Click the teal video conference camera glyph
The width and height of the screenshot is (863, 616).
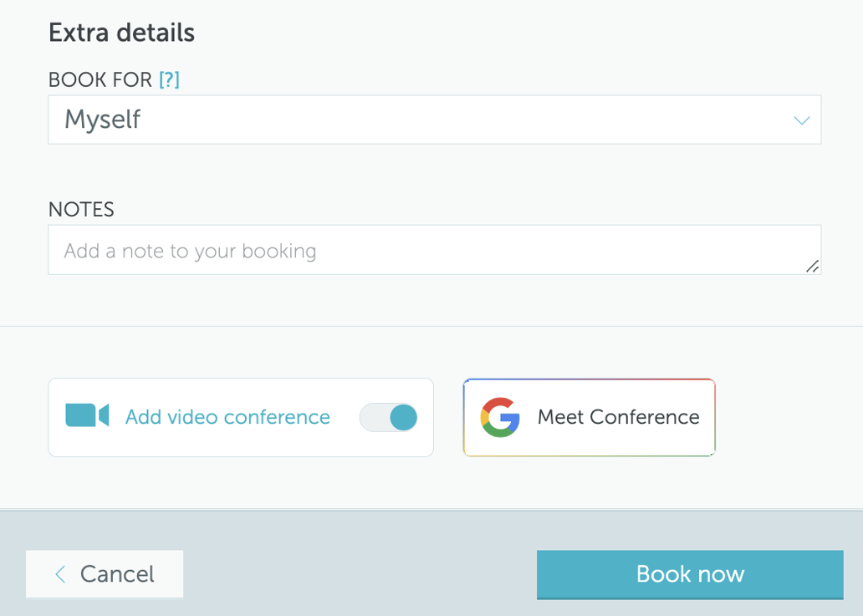tap(86, 416)
